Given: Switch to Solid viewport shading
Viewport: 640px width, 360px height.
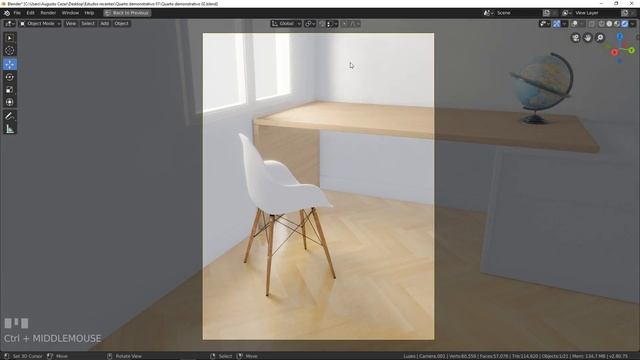Looking at the screenshot, I should 609,24.
